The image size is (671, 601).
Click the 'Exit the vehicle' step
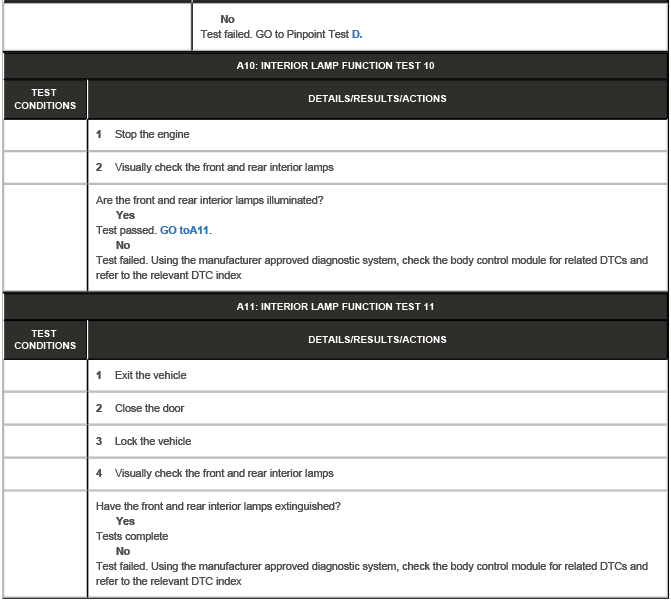coord(150,376)
